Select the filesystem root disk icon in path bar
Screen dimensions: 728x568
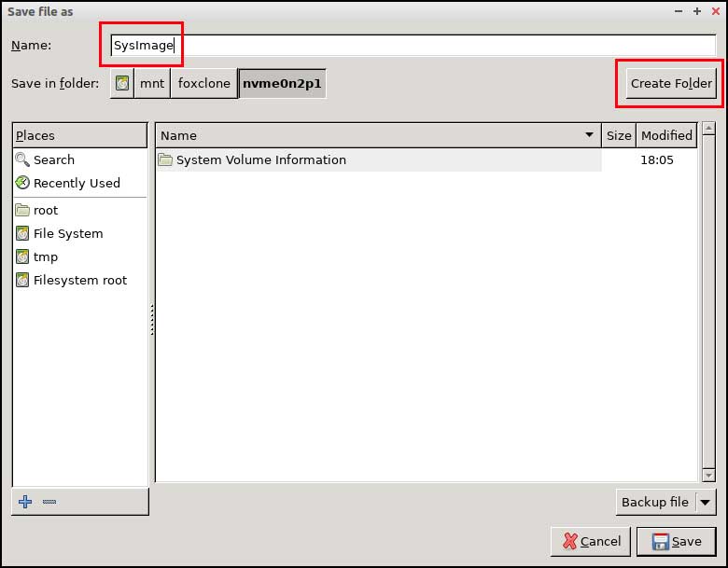point(122,84)
